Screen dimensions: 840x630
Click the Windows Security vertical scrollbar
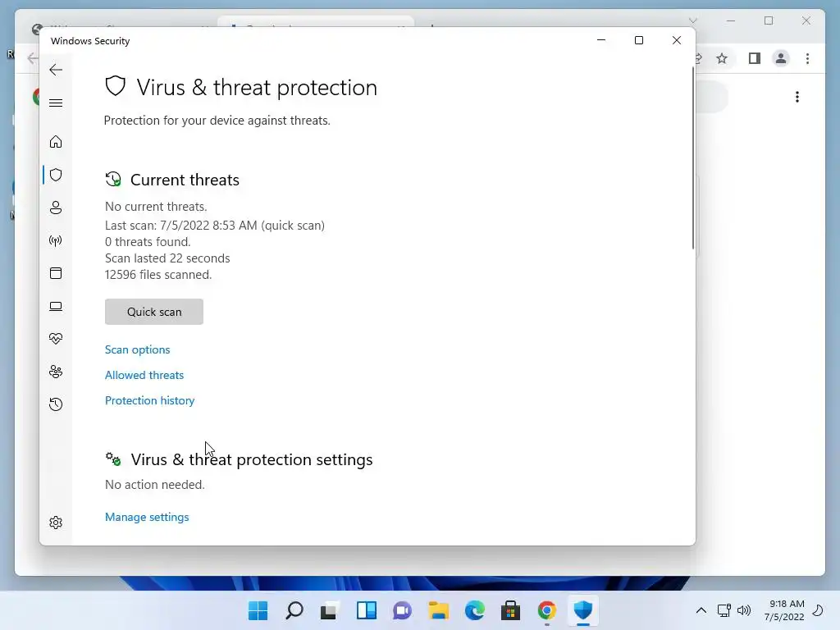point(692,158)
